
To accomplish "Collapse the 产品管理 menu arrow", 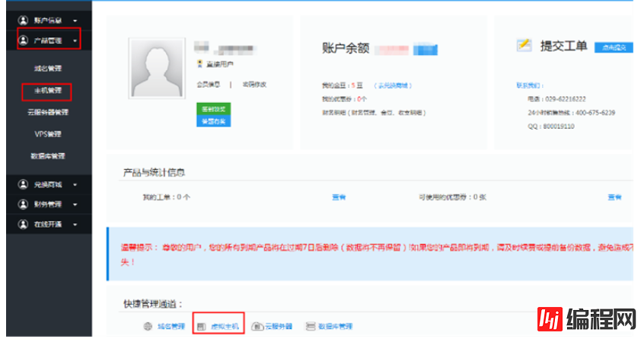I will coord(75,41).
